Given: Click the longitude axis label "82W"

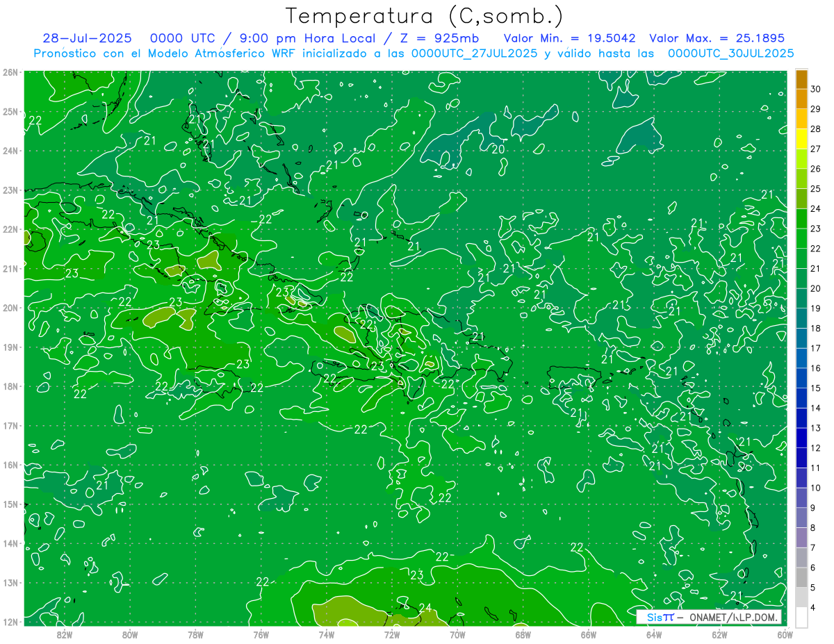Looking at the screenshot, I should point(65,634).
